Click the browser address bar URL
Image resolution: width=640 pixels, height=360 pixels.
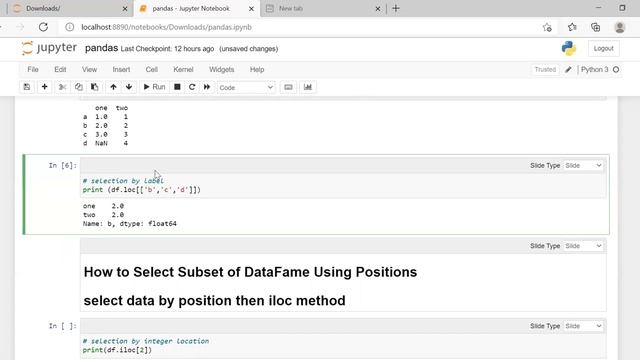click(x=166, y=27)
